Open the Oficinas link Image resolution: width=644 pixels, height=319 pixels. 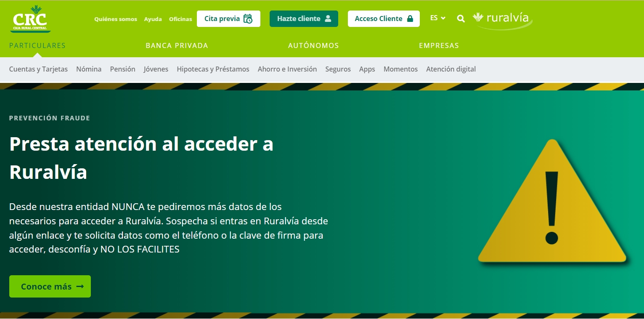click(x=180, y=19)
